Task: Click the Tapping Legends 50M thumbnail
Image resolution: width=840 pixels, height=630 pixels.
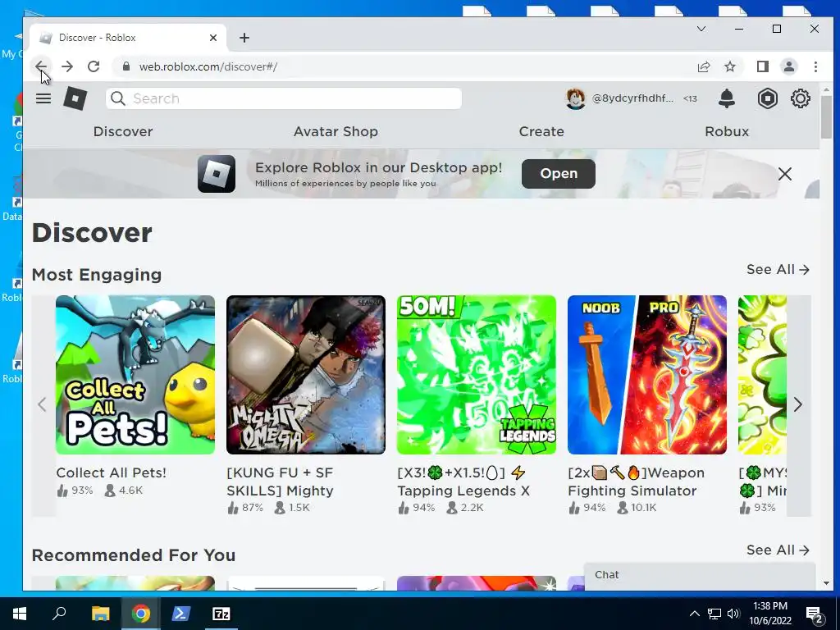Action: [477, 374]
